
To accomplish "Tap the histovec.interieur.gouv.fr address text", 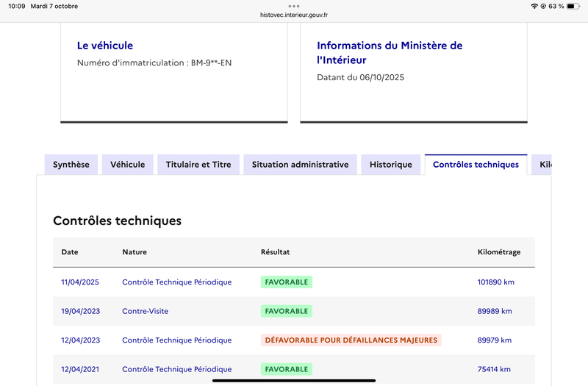I will pyautogui.click(x=294, y=15).
